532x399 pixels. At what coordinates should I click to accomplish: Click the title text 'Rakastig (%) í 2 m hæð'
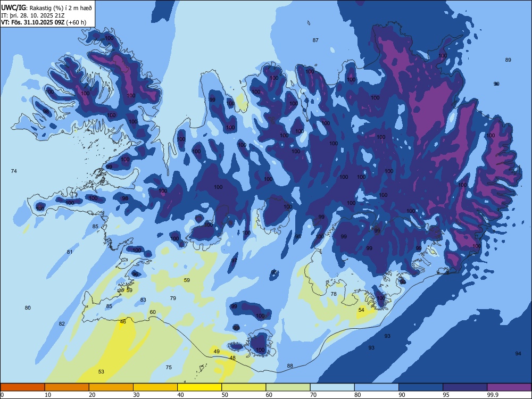pos(61,8)
